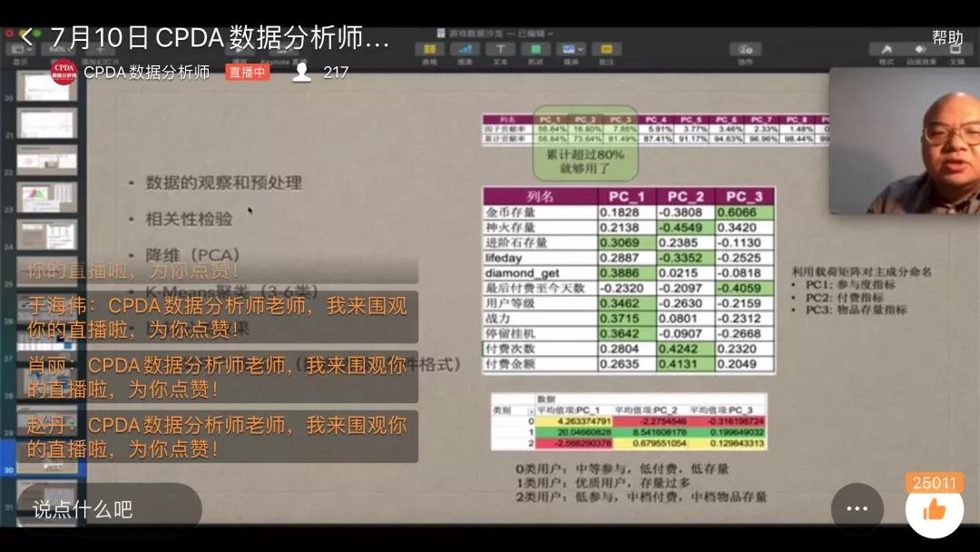The width and height of the screenshot is (980, 552).
Task: Select slide 21 thumbnail in navigator
Action: coord(47,123)
